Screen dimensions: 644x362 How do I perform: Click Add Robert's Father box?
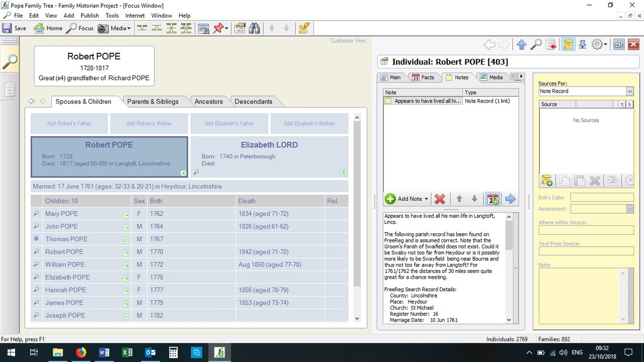[x=69, y=123]
